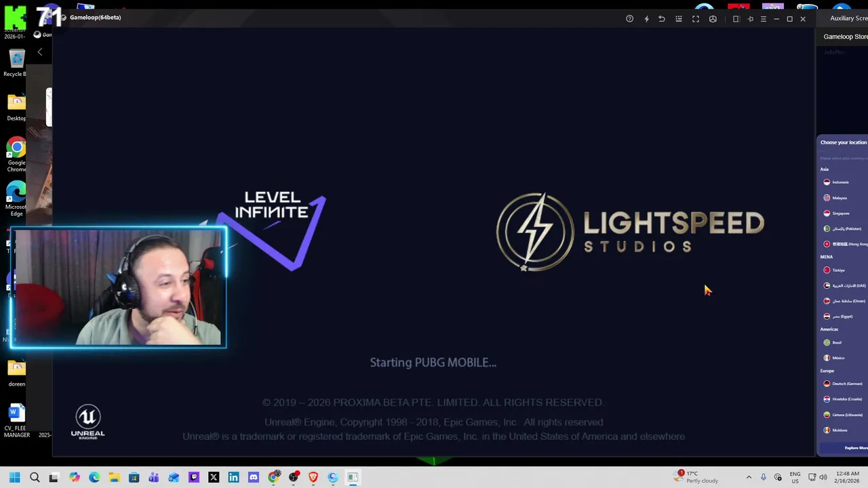Select Pakistan as location

point(843,229)
